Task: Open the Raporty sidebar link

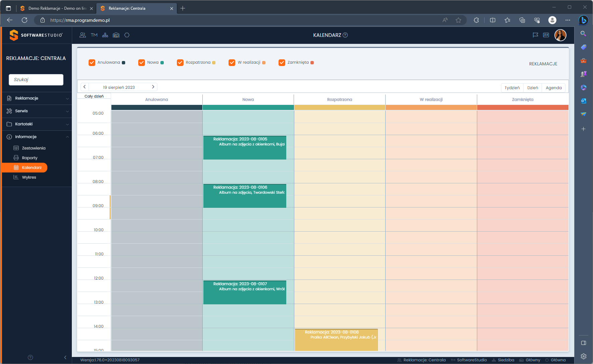Action: pos(30,158)
